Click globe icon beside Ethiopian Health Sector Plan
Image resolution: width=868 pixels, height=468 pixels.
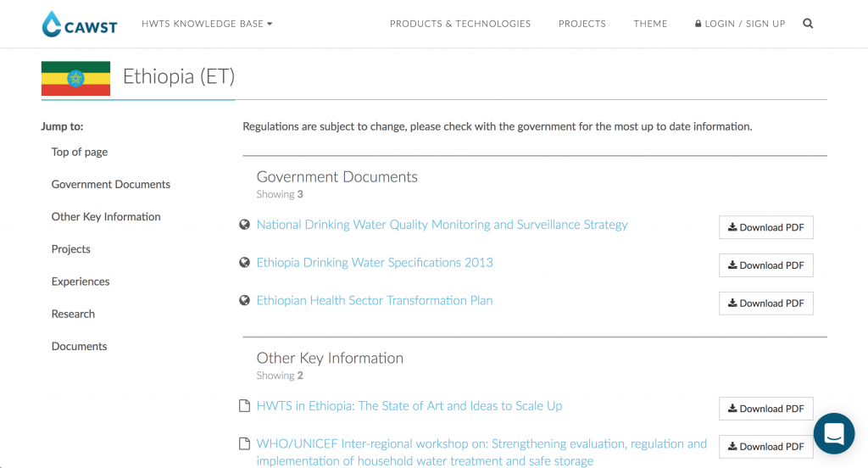pyautogui.click(x=244, y=300)
